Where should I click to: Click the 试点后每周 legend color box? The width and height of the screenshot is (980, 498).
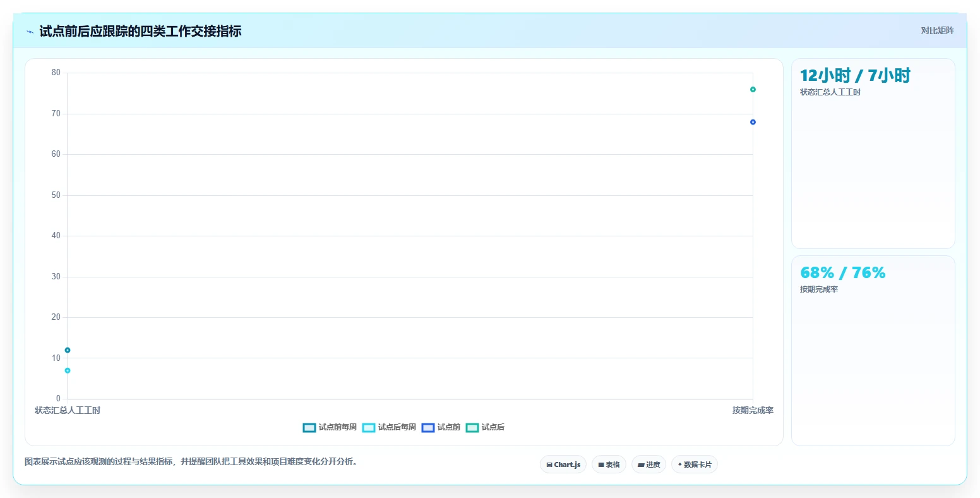click(369, 428)
